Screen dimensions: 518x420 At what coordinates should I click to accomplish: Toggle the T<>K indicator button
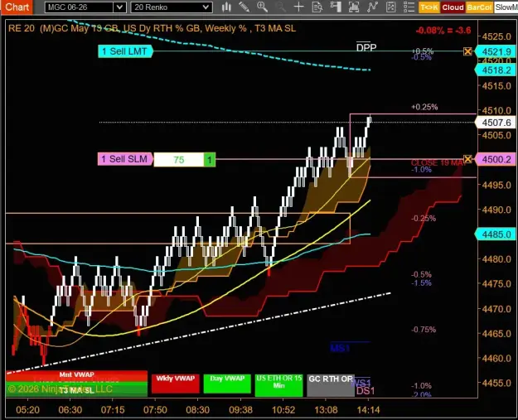[428, 7]
